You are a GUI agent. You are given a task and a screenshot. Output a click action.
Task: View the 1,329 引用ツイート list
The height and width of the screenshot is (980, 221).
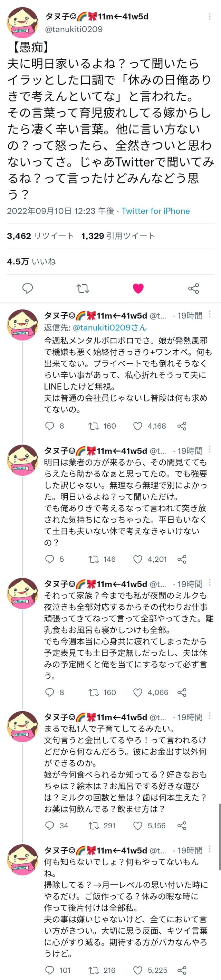tap(118, 236)
